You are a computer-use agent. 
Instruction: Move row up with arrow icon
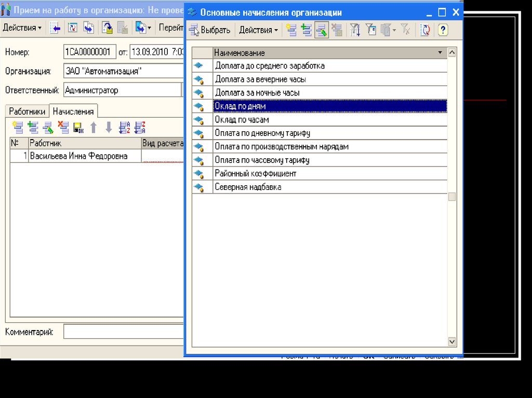94,127
